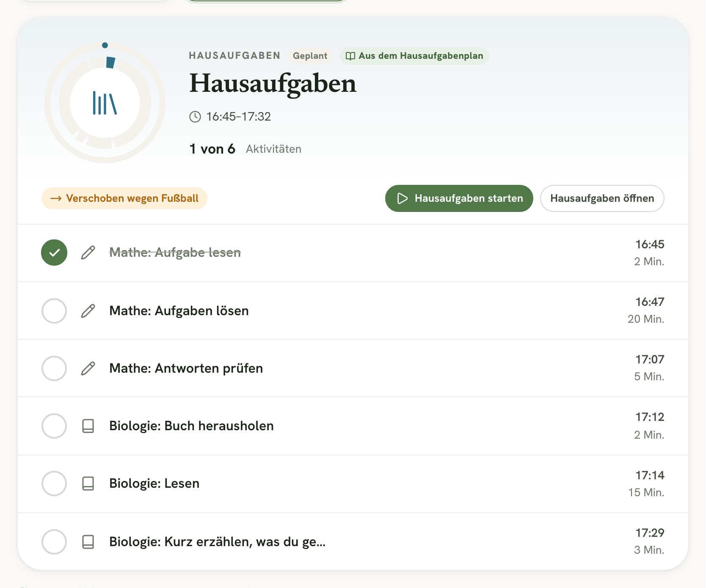706x588 pixels.
Task: Click the blue filled segment of the progress ring
Action: (x=110, y=63)
